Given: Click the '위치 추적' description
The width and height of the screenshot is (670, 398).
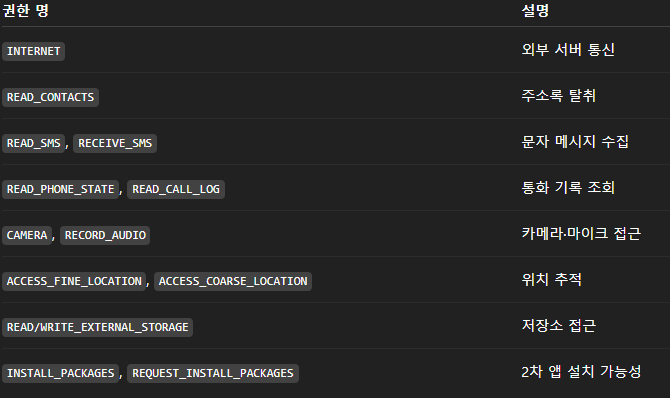Looking at the screenshot, I should click(x=551, y=280).
